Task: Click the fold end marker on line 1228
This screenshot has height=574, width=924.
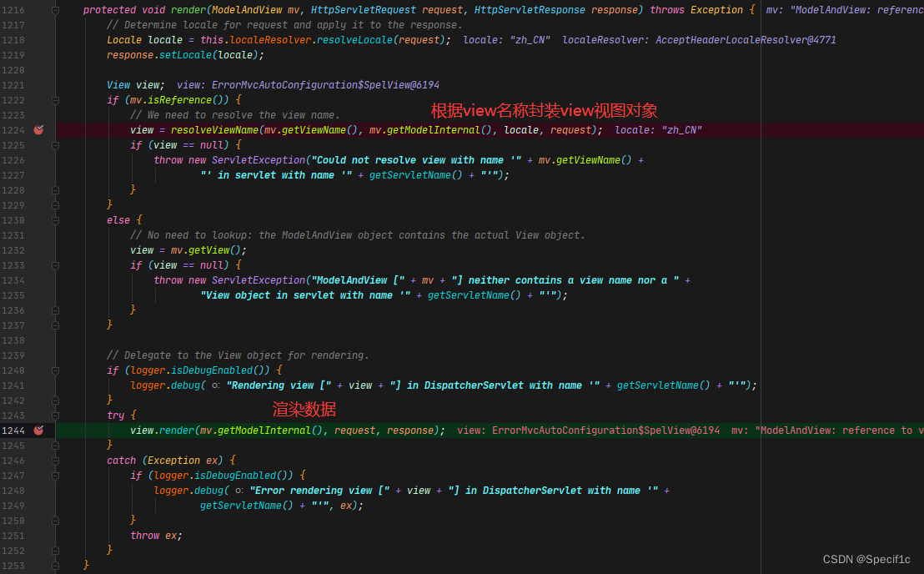Action: pos(55,190)
